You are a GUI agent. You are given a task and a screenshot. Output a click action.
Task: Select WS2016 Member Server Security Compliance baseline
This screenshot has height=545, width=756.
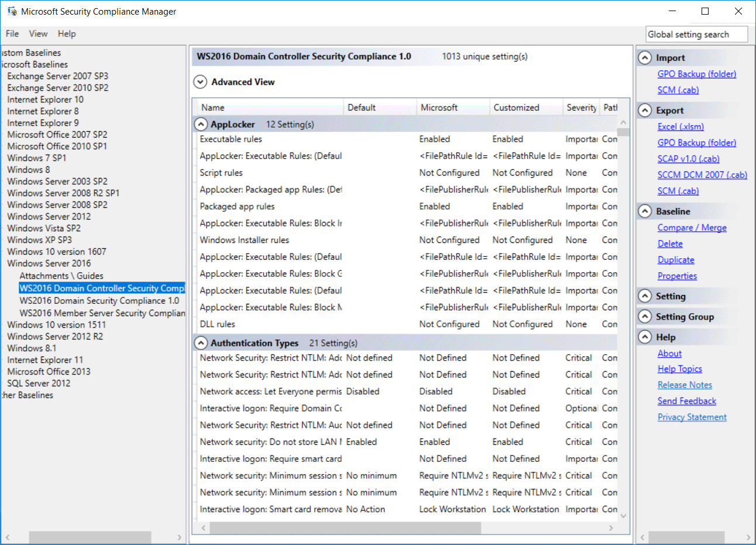tap(102, 313)
